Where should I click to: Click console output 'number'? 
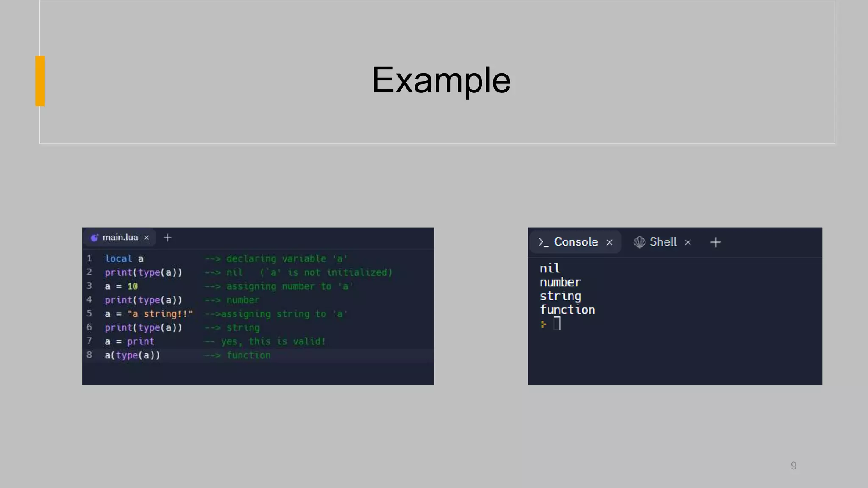[x=560, y=282]
